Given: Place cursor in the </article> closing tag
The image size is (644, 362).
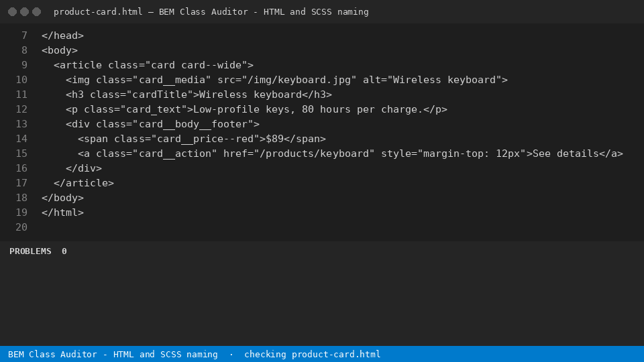Looking at the screenshot, I should pyautogui.click(x=84, y=183).
